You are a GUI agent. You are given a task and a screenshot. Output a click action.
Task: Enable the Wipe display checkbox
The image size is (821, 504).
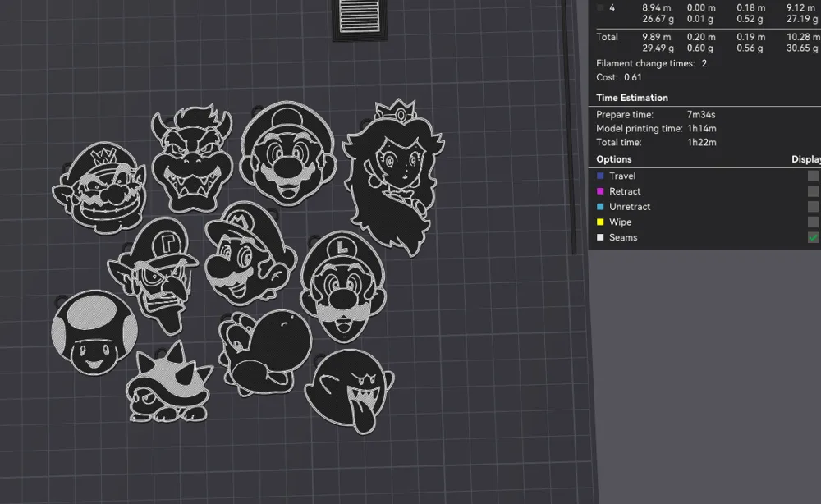(813, 222)
